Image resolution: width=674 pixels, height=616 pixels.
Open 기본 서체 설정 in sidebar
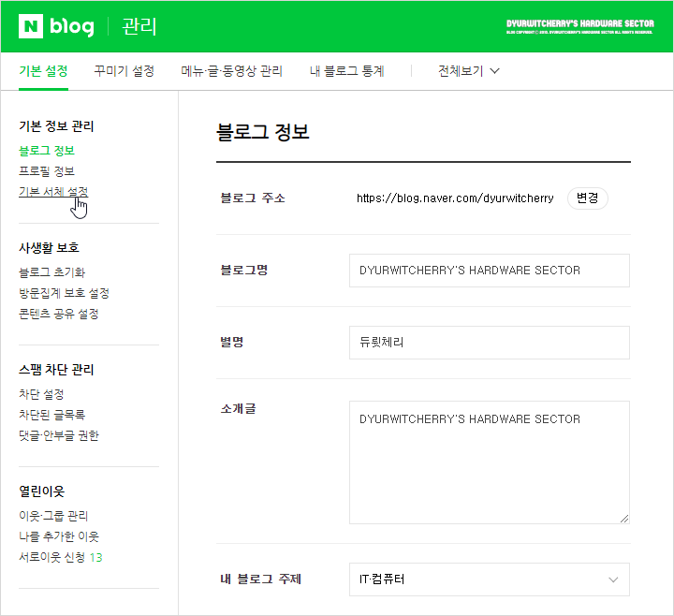point(53,192)
